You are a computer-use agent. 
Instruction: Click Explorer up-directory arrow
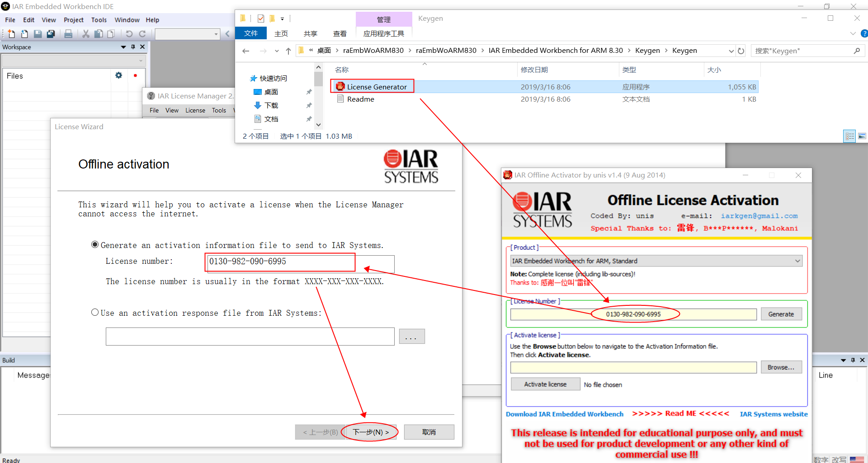click(x=288, y=51)
